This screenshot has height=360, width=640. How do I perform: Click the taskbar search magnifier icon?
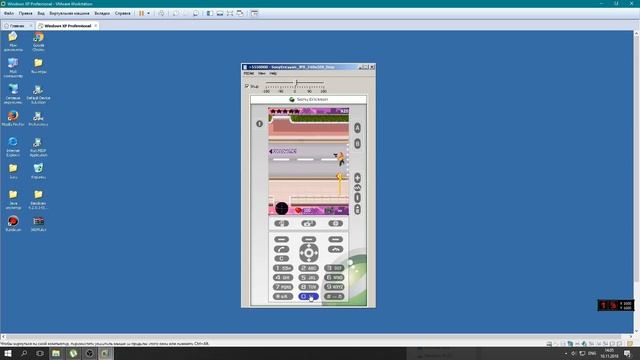[24, 353]
